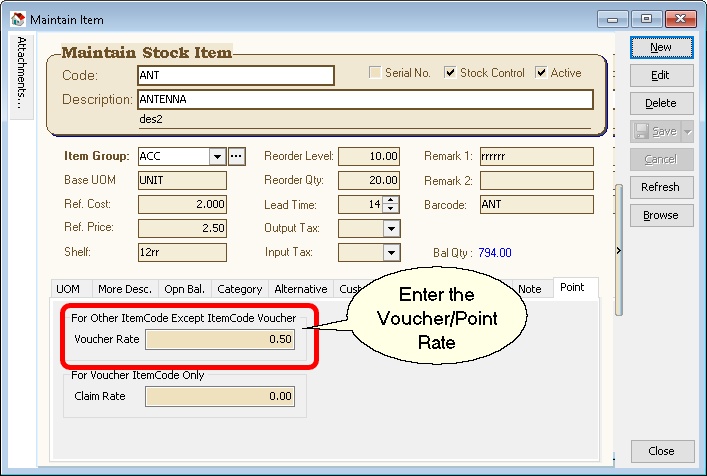Click the New button
This screenshot has height=476, width=707.
coord(660,47)
